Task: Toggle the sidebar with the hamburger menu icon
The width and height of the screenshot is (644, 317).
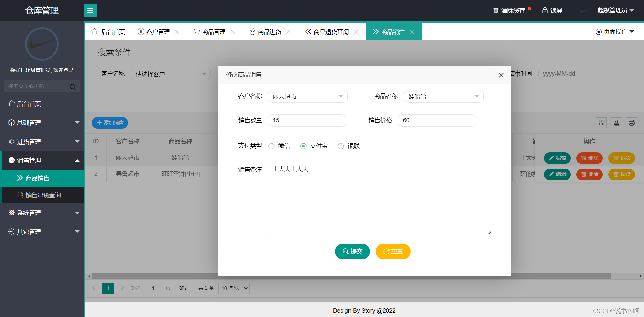Action: point(90,10)
